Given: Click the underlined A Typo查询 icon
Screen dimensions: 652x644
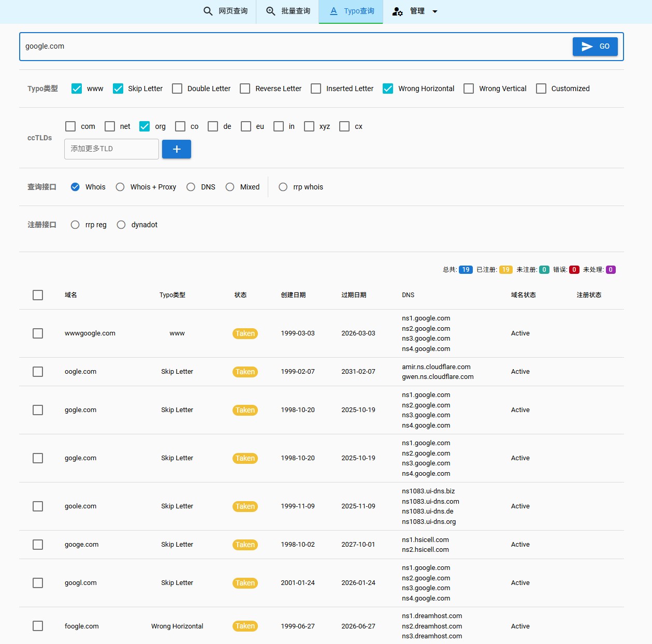Looking at the screenshot, I should point(334,11).
